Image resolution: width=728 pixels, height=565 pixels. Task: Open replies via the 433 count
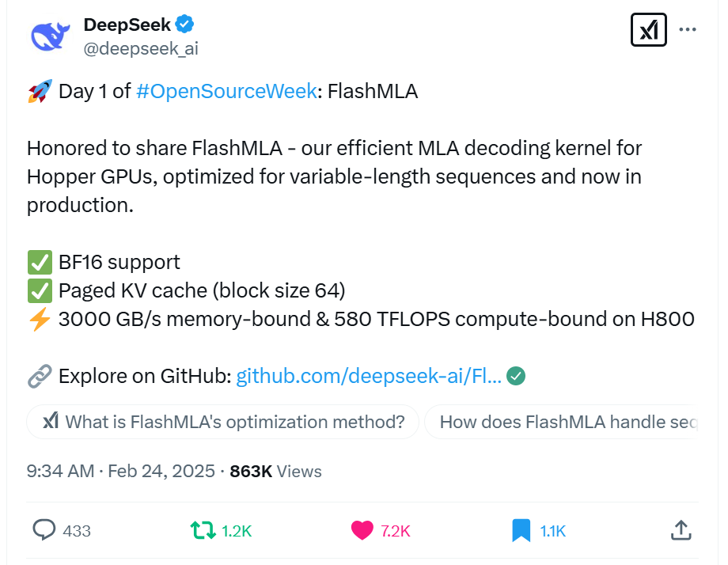click(x=71, y=530)
